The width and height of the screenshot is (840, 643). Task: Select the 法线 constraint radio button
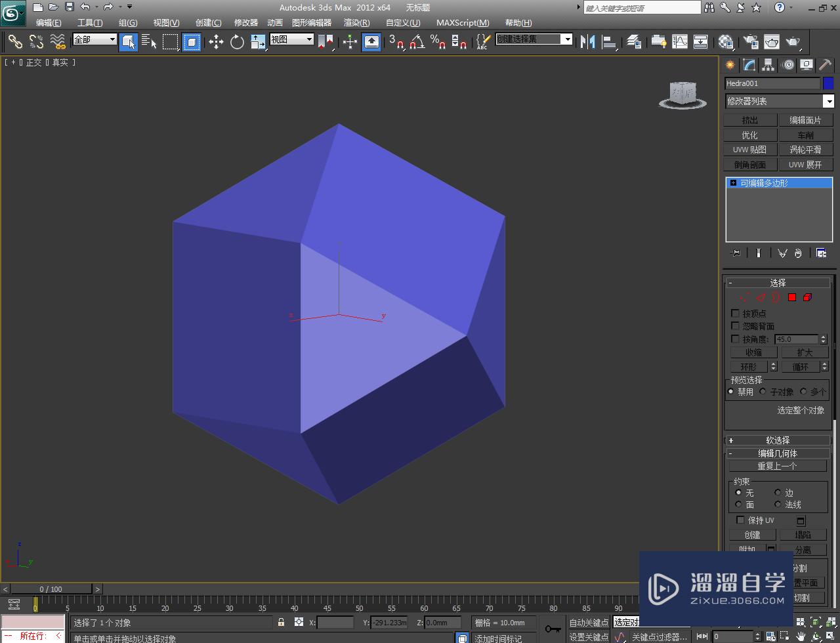(778, 505)
